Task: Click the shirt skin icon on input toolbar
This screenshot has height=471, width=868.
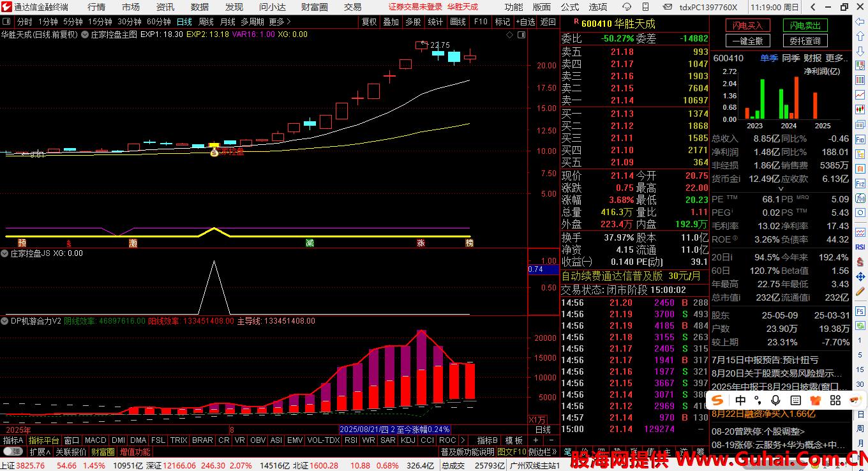Action: tap(815, 400)
